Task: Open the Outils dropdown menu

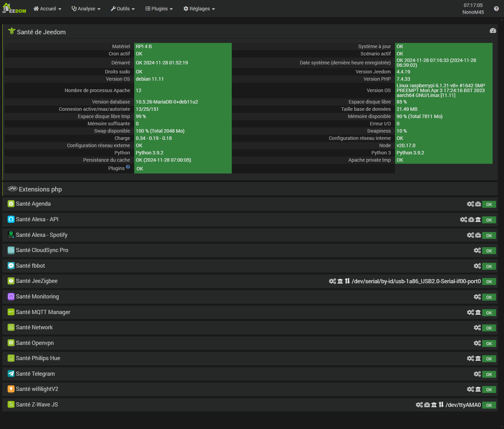Action: point(123,9)
